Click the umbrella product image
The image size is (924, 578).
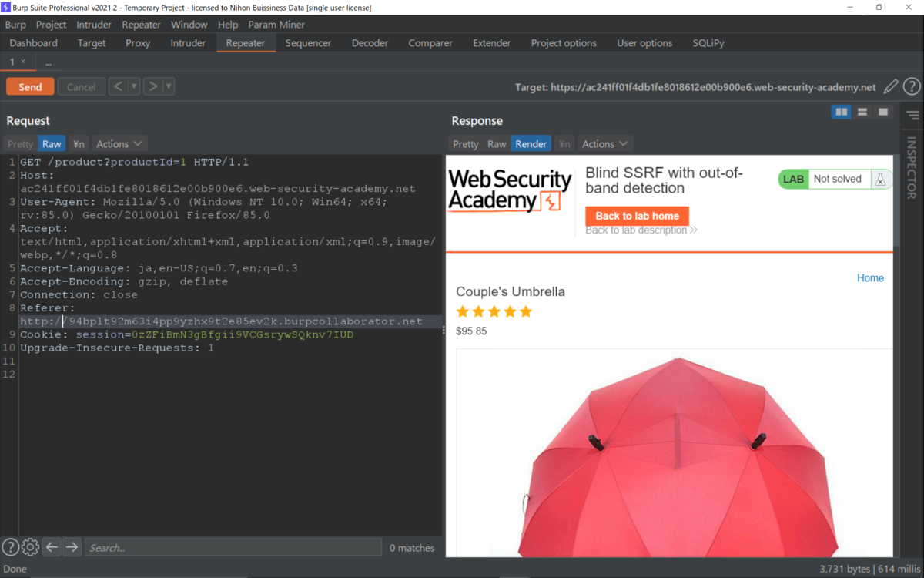tap(674, 453)
